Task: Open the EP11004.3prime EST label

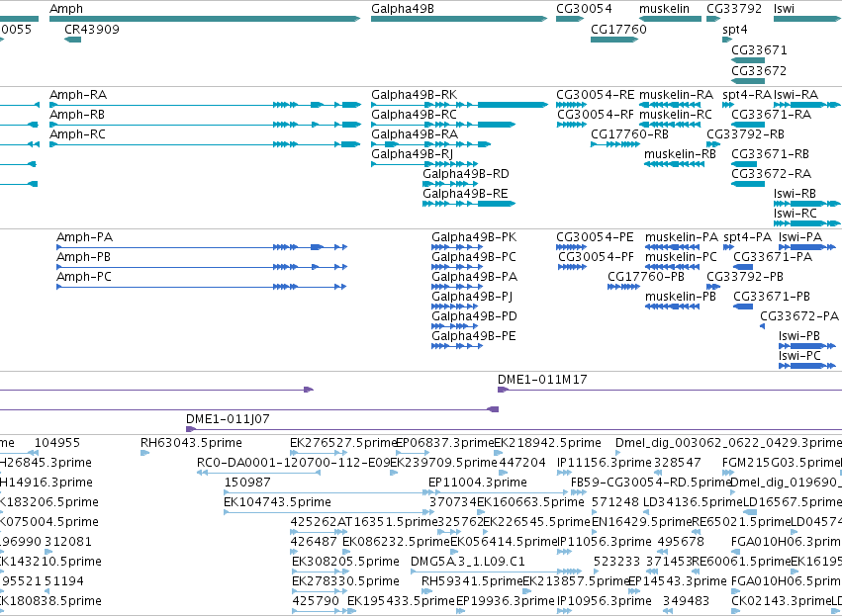Action: (477, 483)
